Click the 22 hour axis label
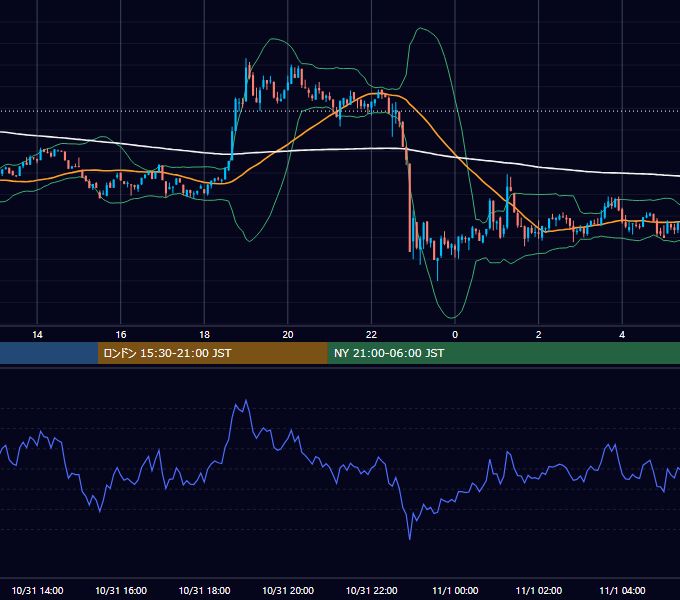Viewport: 680px width, 600px height. (371, 335)
